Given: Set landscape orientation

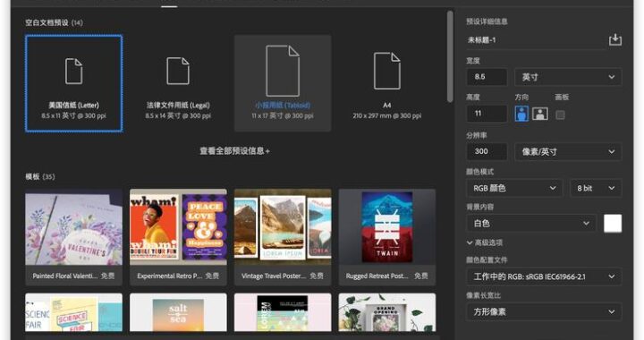Looking at the screenshot, I should (x=540, y=114).
